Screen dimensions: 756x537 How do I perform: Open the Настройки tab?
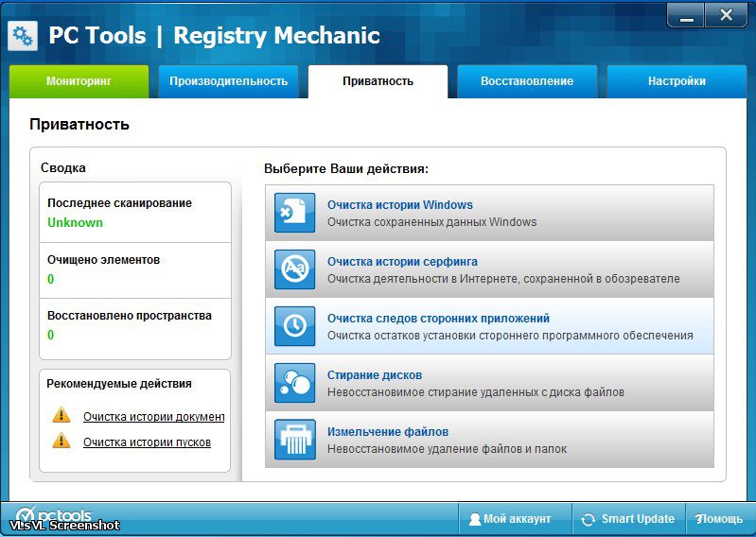pyautogui.click(x=677, y=81)
